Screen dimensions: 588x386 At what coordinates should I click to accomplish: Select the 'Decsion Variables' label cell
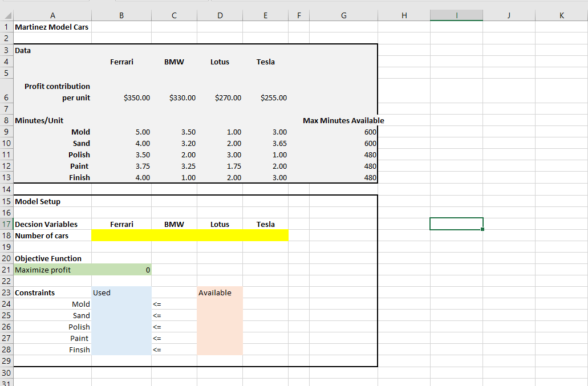pos(52,224)
